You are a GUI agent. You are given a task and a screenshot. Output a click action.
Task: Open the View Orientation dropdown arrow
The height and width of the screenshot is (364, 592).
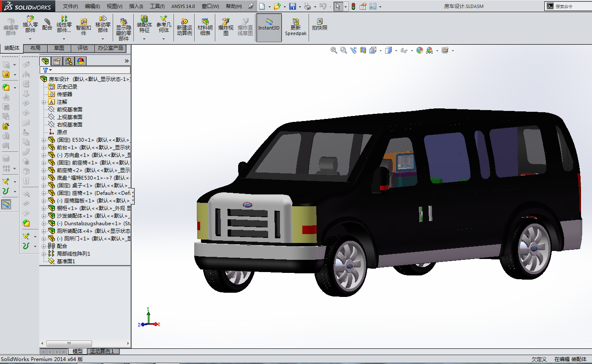(x=380, y=51)
